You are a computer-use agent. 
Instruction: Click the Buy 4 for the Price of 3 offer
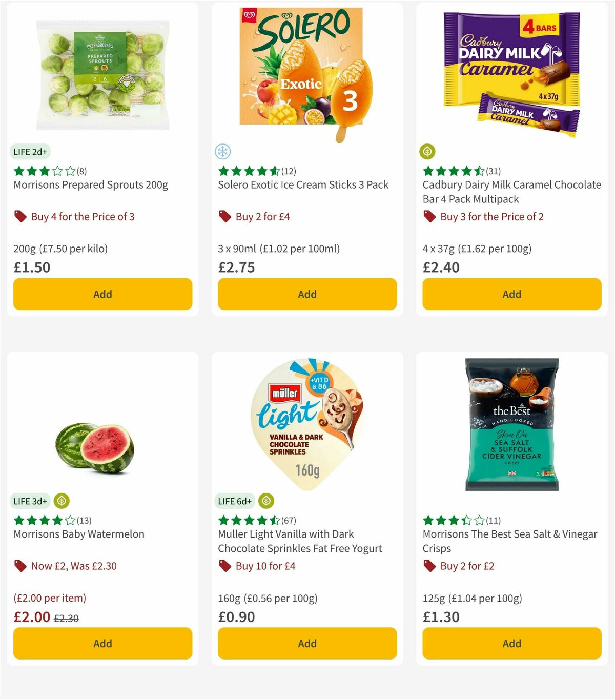(x=83, y=217)
